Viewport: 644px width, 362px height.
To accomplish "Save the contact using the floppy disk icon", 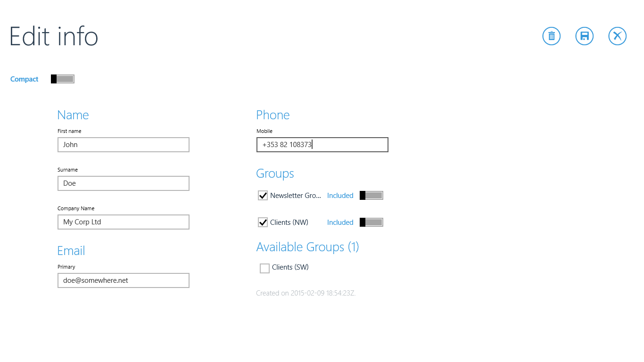I will click(584, 36).
